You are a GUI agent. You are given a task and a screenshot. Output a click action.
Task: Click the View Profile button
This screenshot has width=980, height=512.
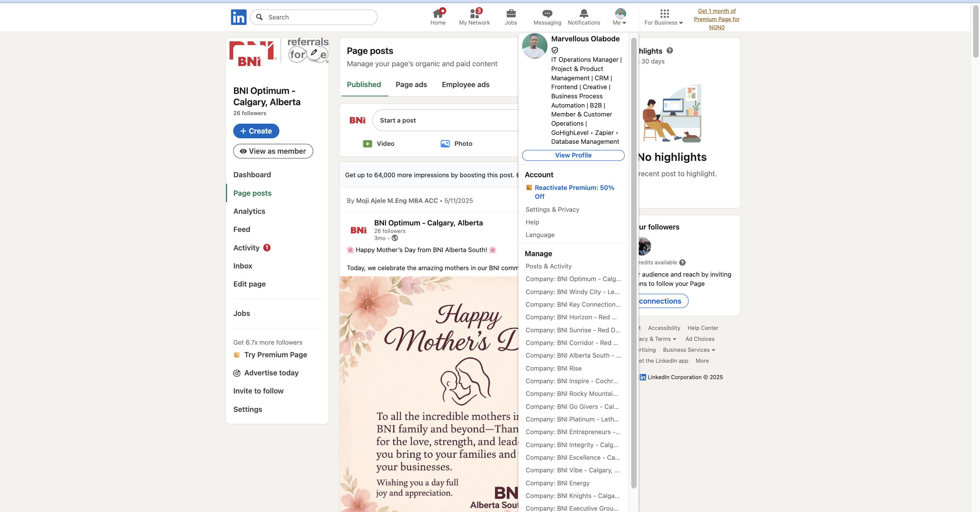point(573,155)
